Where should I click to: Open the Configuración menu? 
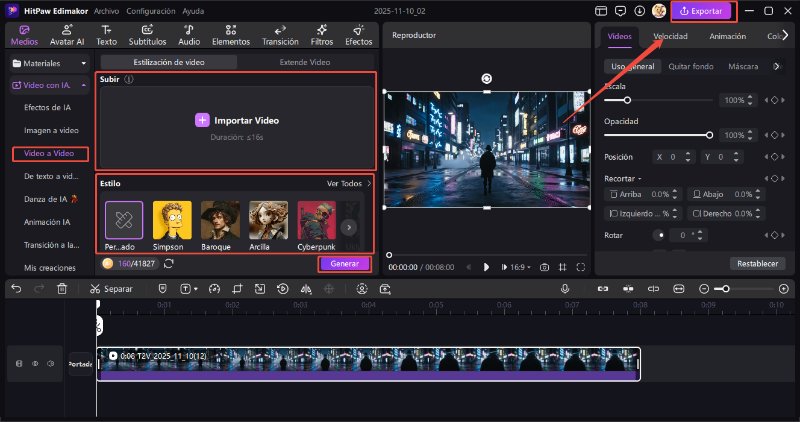(x=151, y=11)
